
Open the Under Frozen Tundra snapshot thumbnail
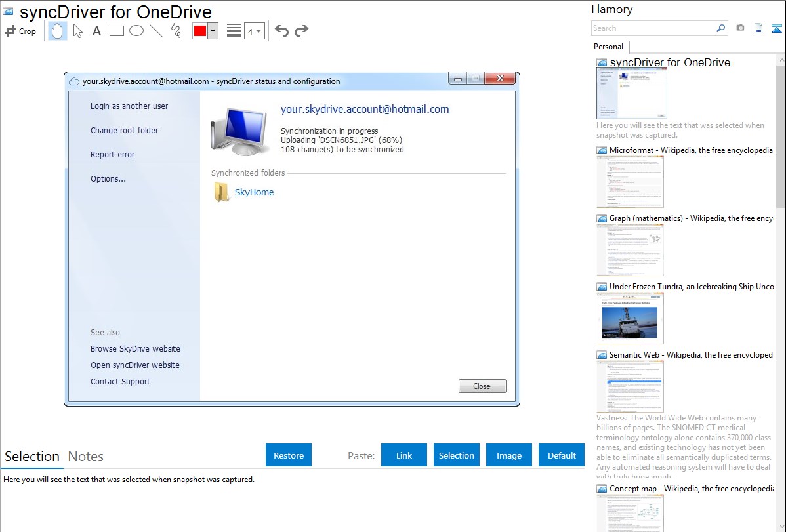click(x=630, y=318)
